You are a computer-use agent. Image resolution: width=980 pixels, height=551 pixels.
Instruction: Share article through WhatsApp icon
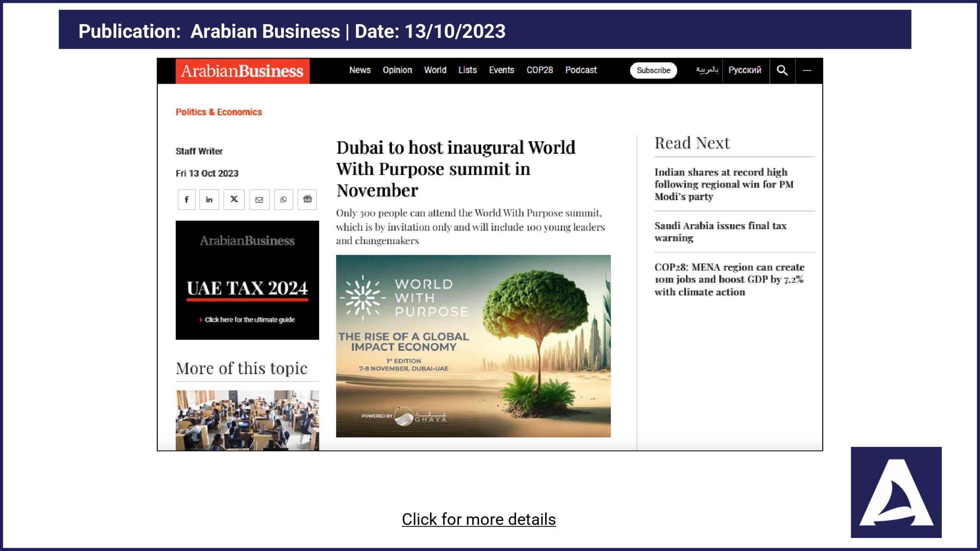click(x=283, y=199)
